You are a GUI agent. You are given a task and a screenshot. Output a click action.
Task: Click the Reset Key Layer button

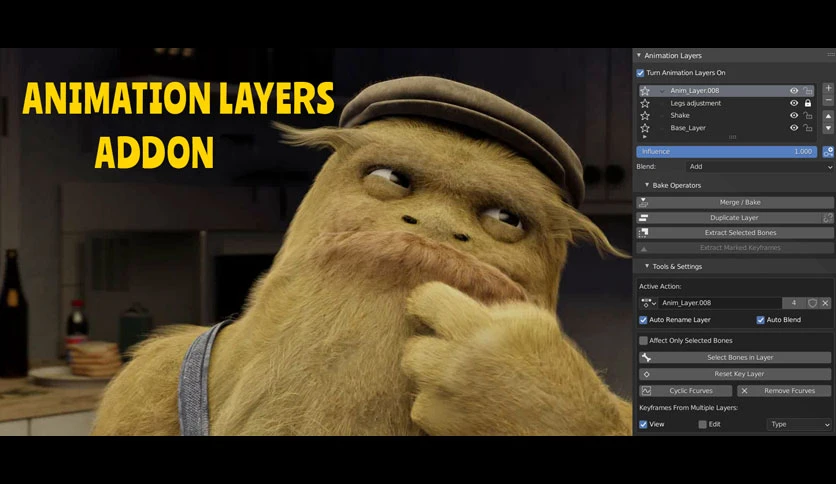point(735,374)
